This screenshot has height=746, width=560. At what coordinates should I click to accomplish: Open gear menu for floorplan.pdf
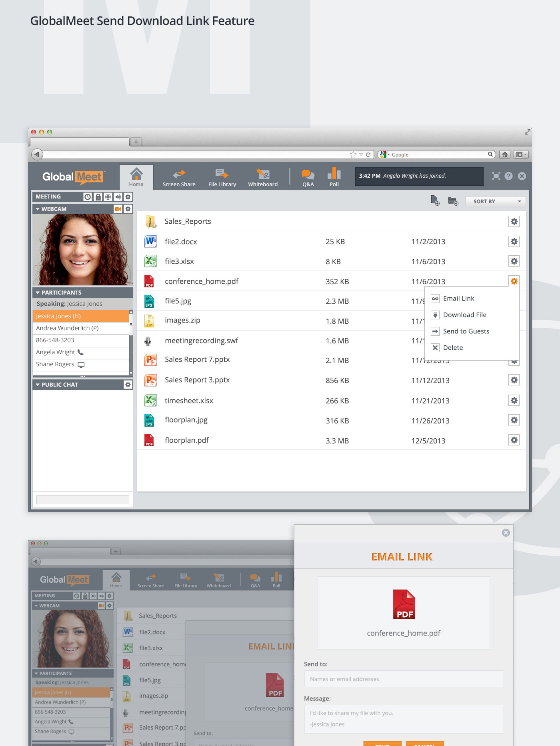pos(514,440)
